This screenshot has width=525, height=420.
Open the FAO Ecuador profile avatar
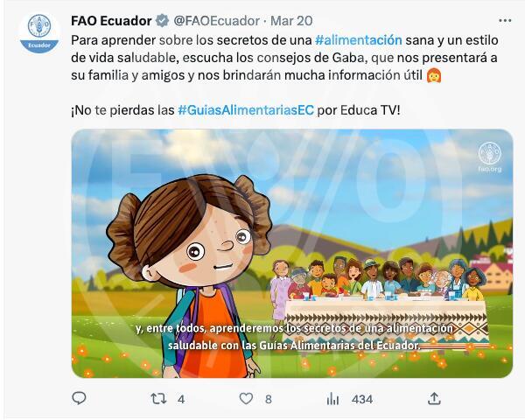(x=39, y=33)
